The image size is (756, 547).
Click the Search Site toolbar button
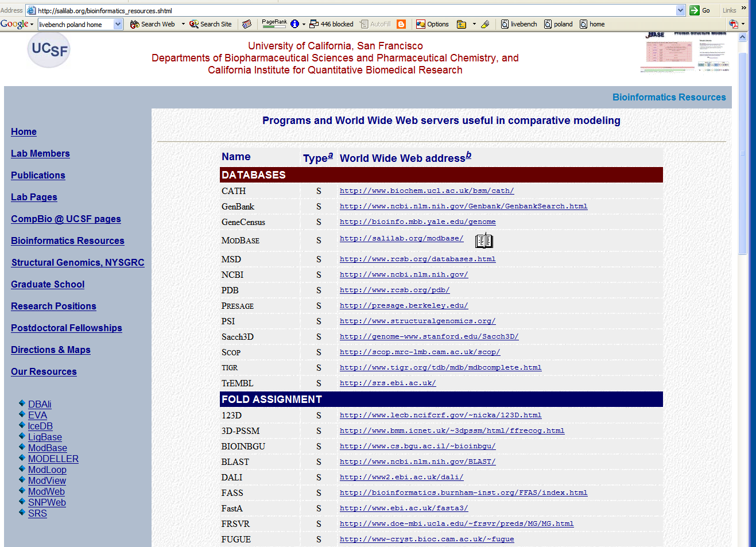pos(211,24)
